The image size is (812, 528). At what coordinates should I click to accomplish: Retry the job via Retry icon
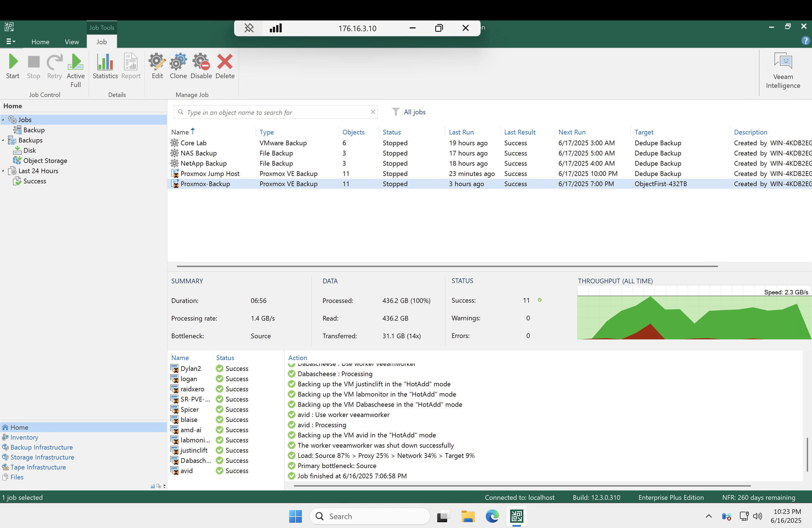(x=55, y=67)
